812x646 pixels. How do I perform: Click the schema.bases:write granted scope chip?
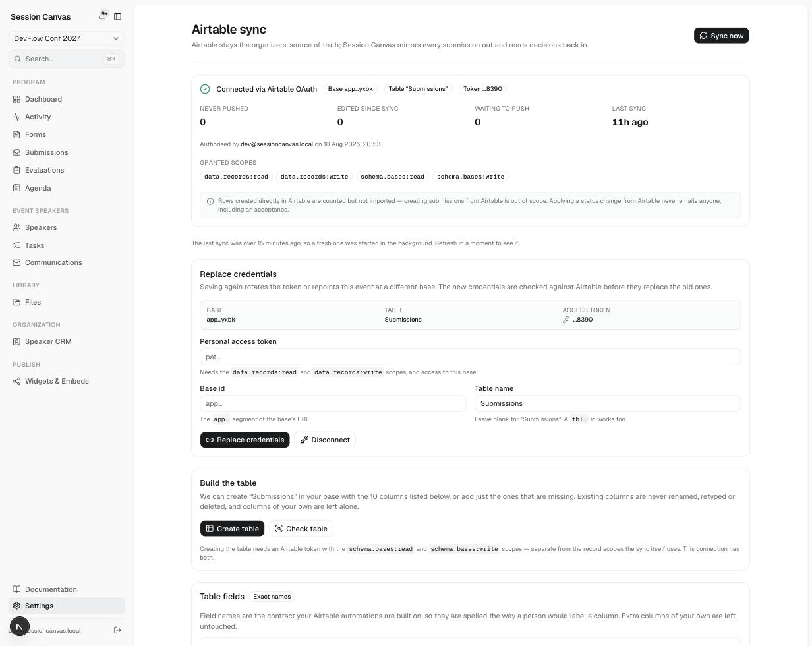(471, 177)
